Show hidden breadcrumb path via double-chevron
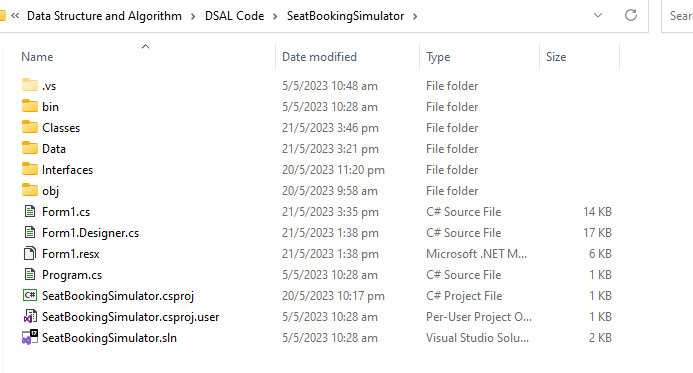 point(15,16)
